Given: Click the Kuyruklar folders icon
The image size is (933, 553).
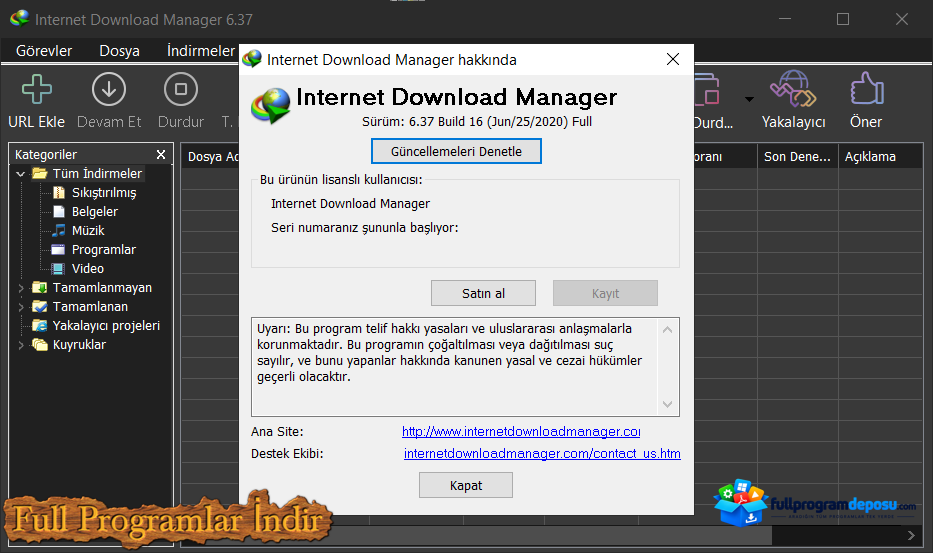Looking at the screenshot, I should coord(40,345).
